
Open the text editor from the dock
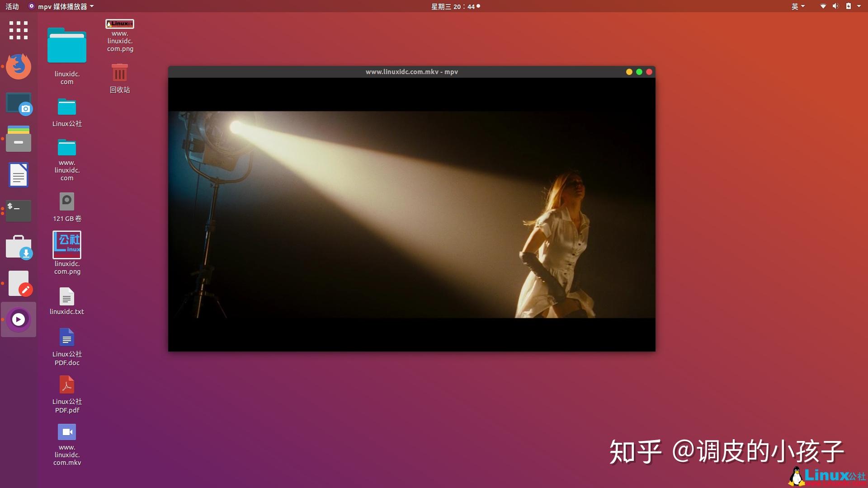click(18, 283)
